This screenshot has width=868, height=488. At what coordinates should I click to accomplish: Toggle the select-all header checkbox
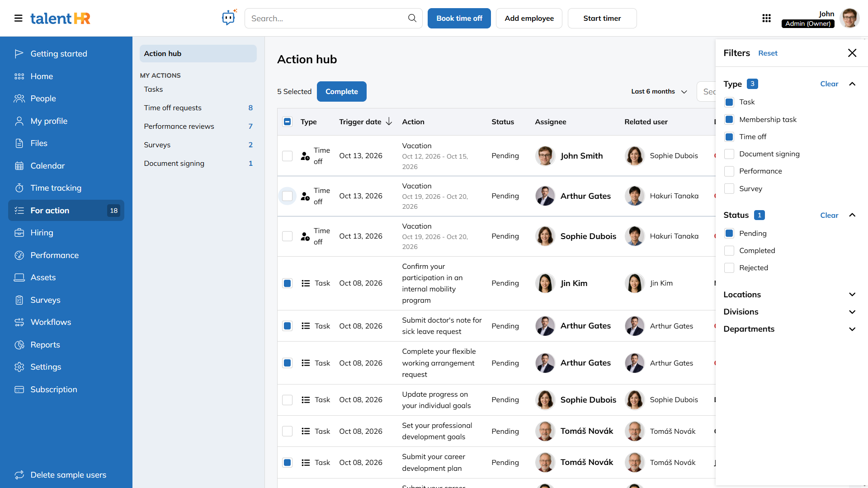(287, 122)
